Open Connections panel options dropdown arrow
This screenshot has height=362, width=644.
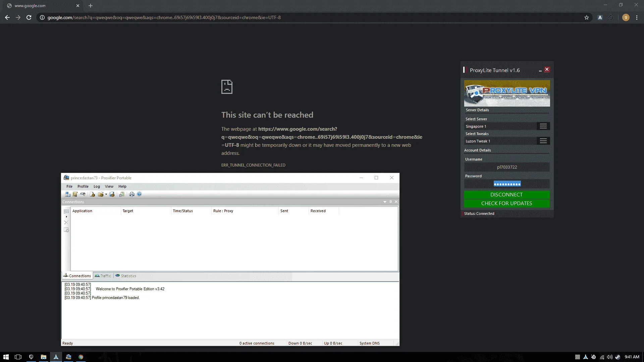(x=385, y=202)
